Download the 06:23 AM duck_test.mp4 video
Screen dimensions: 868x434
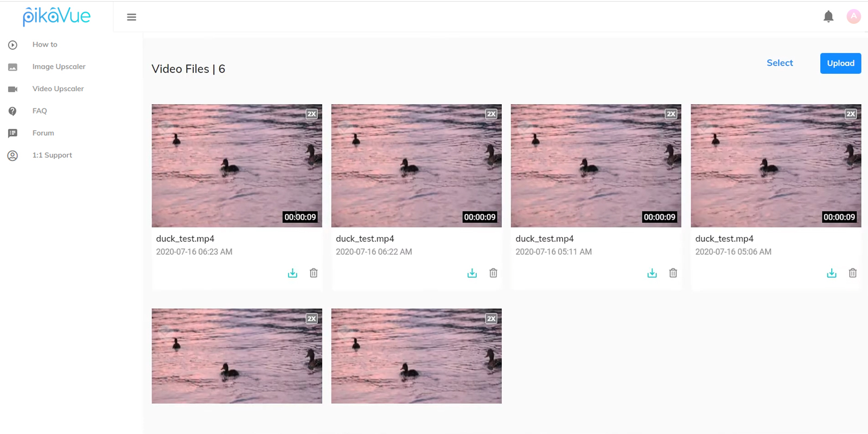[292, 273]
